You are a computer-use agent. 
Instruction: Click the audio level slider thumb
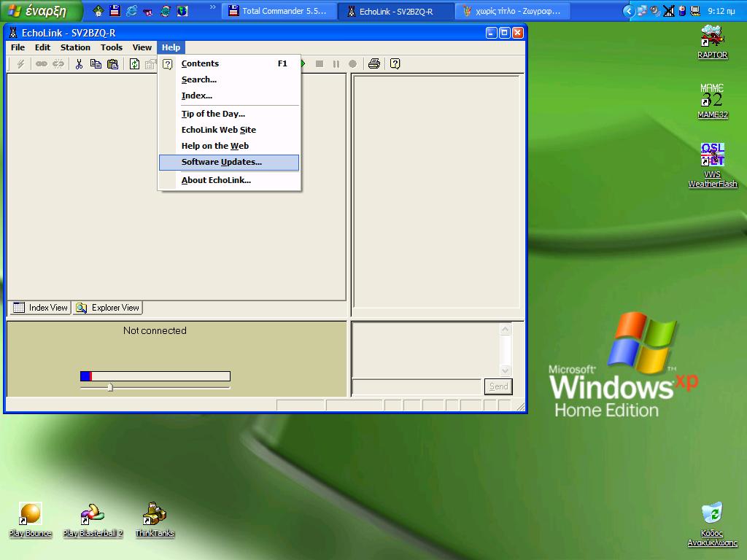point(110,387)
